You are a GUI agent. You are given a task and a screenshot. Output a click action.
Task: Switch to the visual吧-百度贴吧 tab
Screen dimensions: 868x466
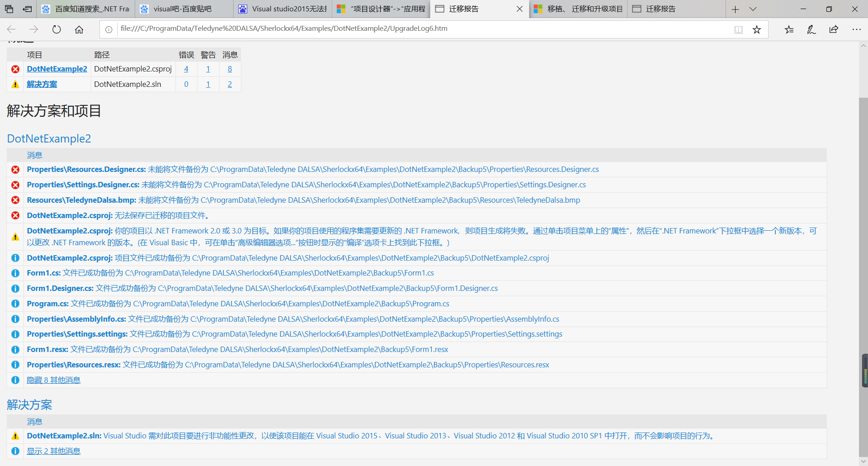tap(184, 9)
